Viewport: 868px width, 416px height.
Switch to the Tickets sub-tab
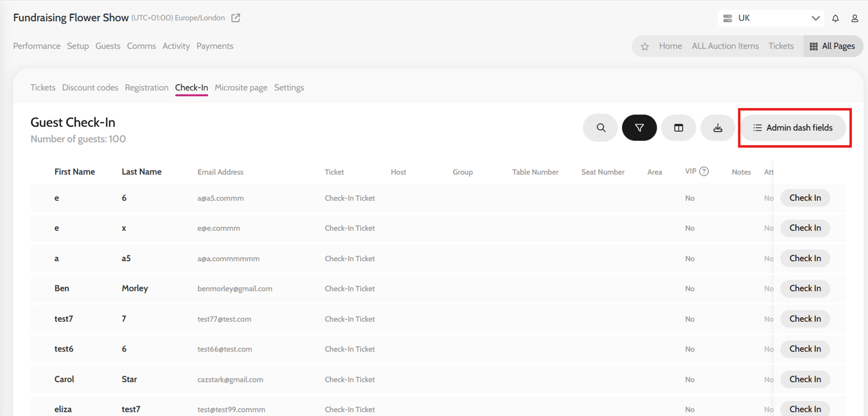click(43, 88)
